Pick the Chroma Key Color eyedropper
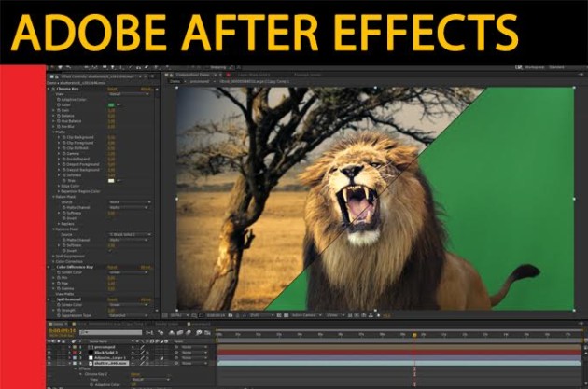This screenshot has width=588, height=389. tap(119, 104)
